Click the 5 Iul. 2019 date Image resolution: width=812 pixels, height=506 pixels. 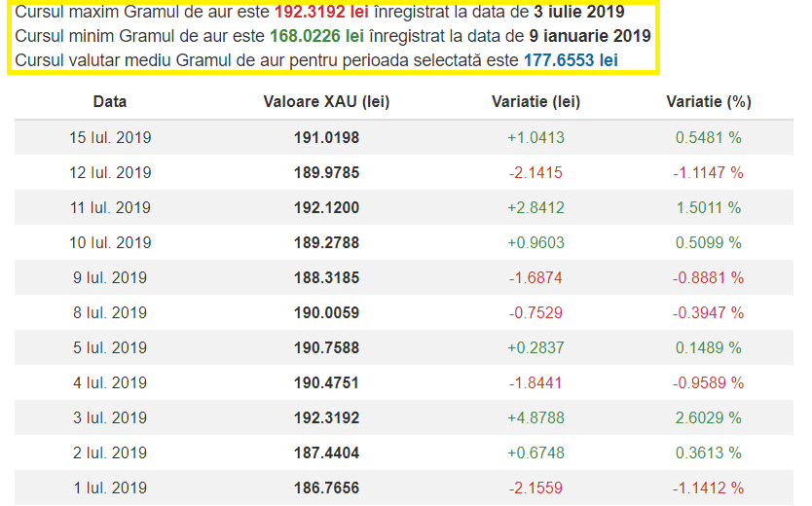click(x=110, y=347)
